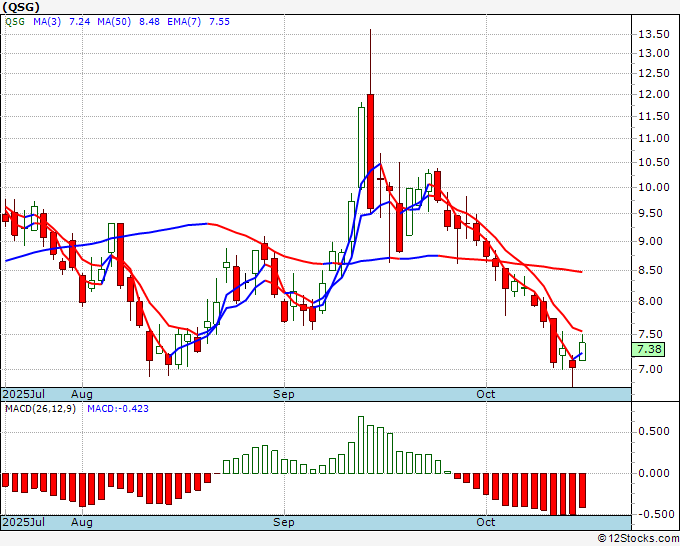The height and width of the screenshot is (546, 680).
Task: Click the 0.500 MACD axis label
Action: tap(654, 432)
